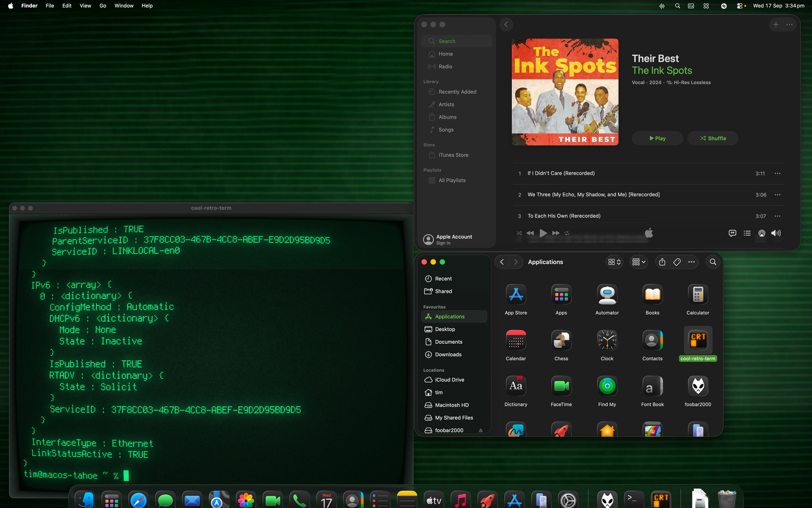Image resolution: width=812 pixels, height=508 pixels.
Task: Open the Radio section in Music sidebar
Action: coord(444,66)
